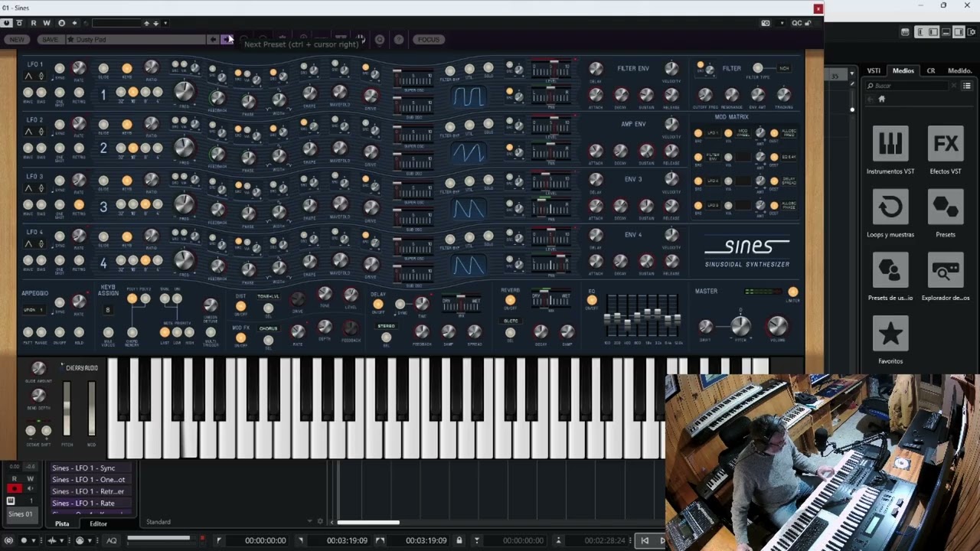Screen dimensions: 980x551
Task: Select the oscillator 1 waveform display
Action: pyautogui.click(x=469, y=96)
